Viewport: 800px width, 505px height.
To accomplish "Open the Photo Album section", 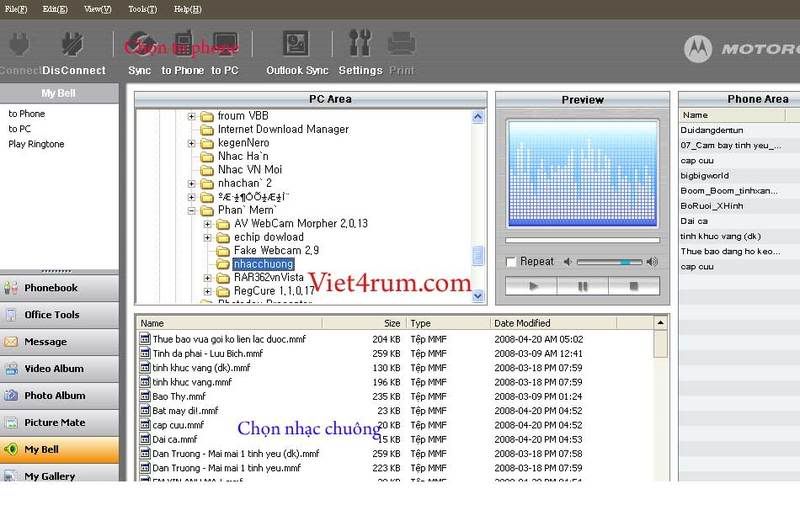I will click(59, 395).
